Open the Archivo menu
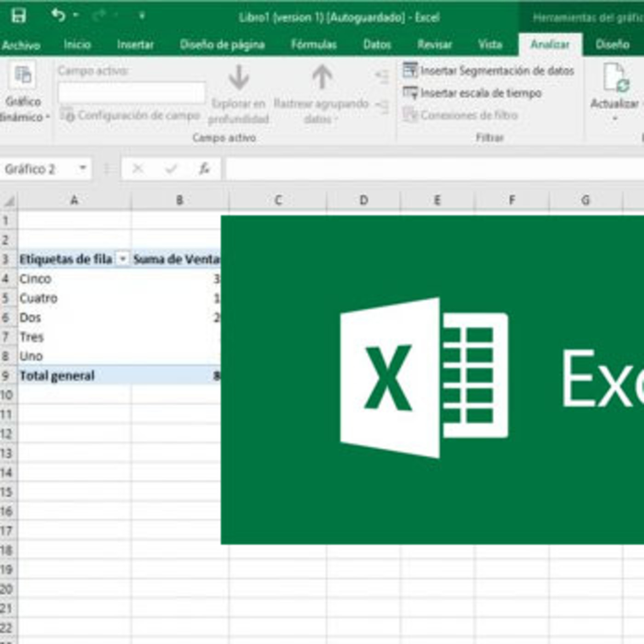 coord(21,45)
